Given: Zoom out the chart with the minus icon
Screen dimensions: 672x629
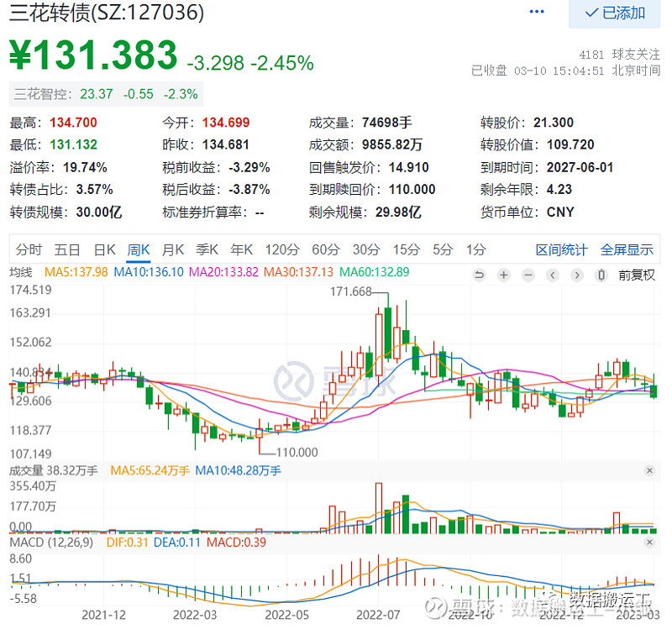Looking at the screenshot, I should tap(528, 275).
